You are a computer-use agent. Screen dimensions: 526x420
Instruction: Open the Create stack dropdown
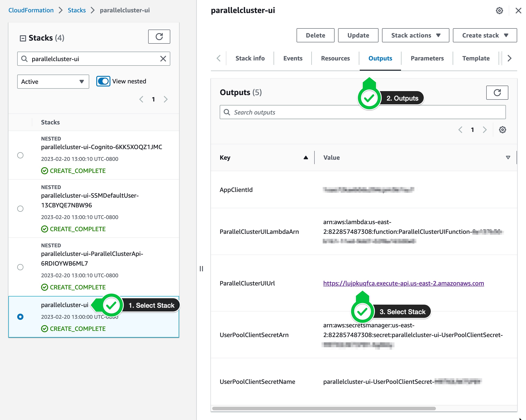[485, 36]
